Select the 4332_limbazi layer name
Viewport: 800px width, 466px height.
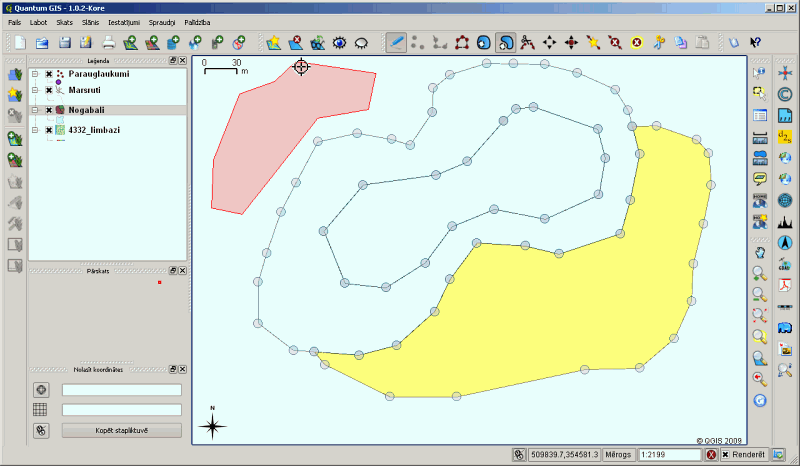pyautogui.click(x=94, y=130)
